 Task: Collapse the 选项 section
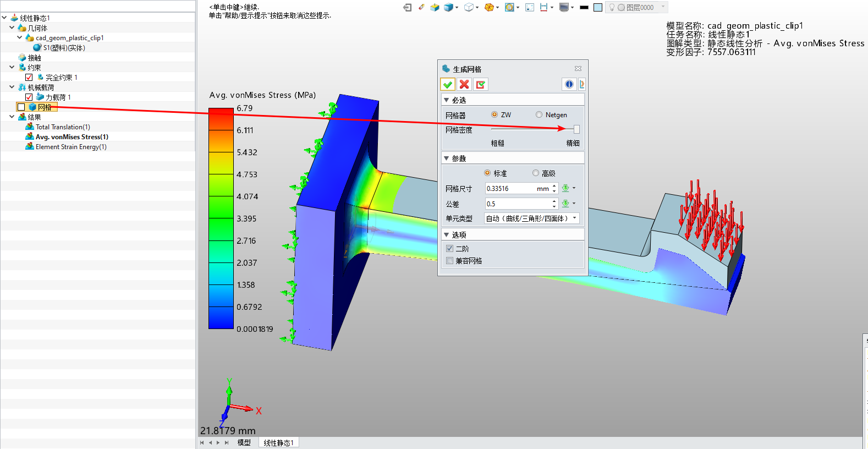pyautogui.click(x=446, y=235)
